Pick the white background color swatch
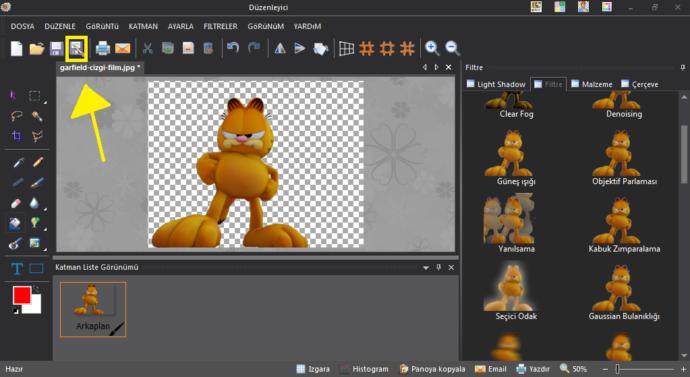Screen dimensions: 690x377 tap(36, 307)
